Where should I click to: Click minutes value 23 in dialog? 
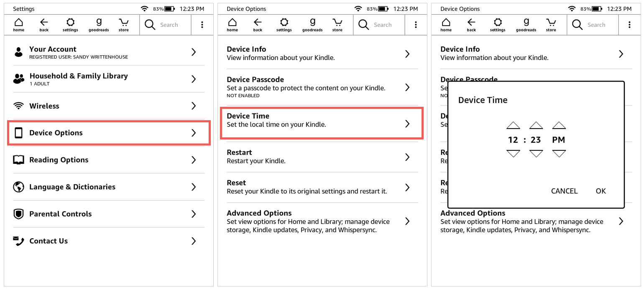coord(536,140)
